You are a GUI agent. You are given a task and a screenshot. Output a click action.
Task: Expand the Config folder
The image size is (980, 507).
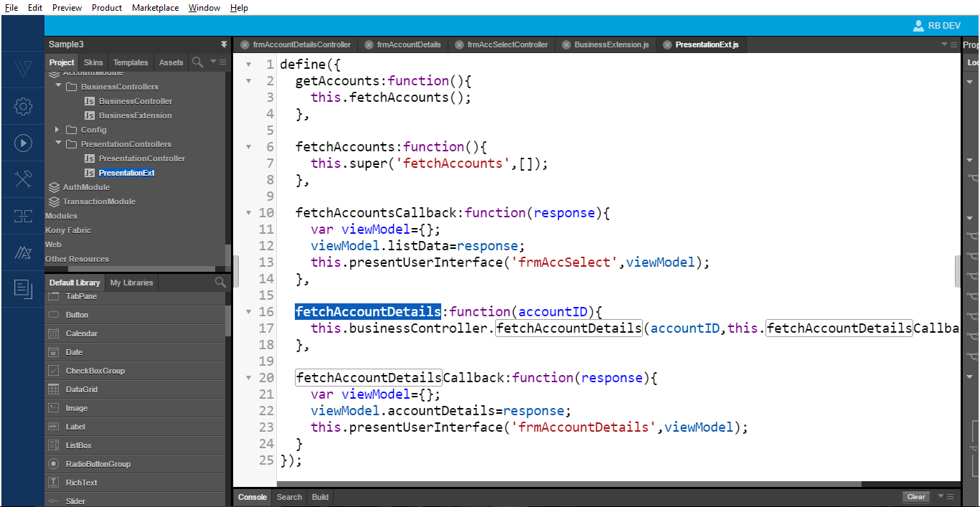click(58, 130)
